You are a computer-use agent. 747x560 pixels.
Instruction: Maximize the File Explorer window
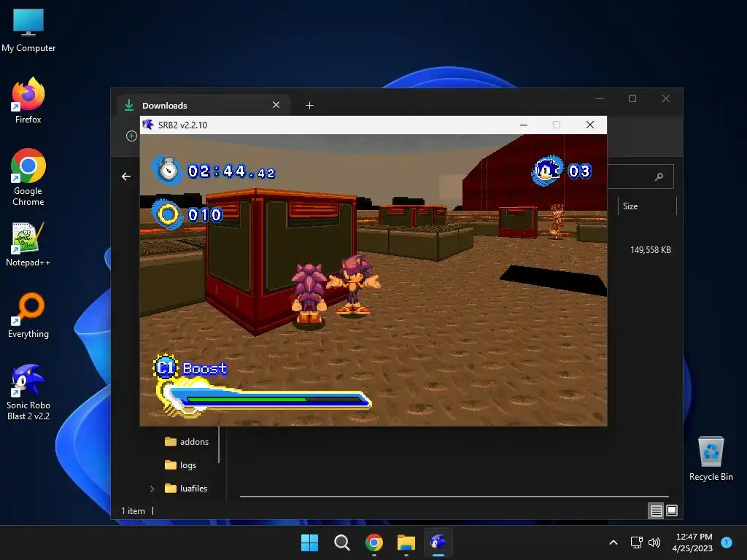632,98
